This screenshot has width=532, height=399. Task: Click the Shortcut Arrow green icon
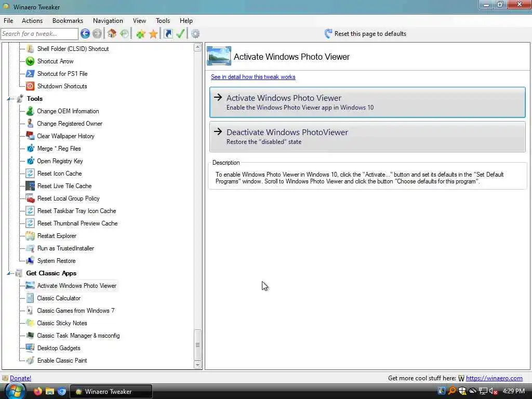(x=30, y=61)
